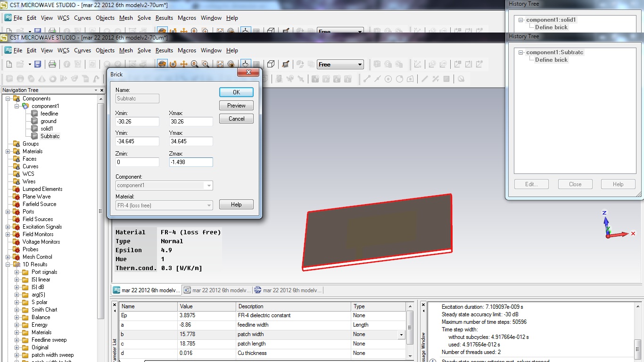
Task: Click the Save floppy disk icon in the toolbar
Action: coord(38,64)
